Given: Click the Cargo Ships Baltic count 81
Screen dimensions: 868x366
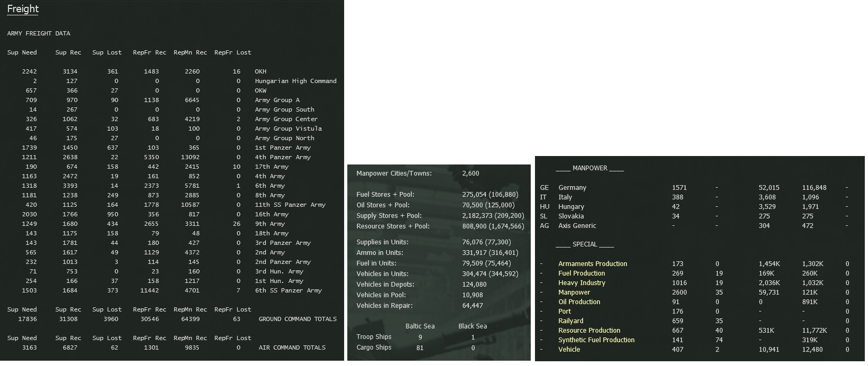Looking at the screenshot, I should point(420,347).
